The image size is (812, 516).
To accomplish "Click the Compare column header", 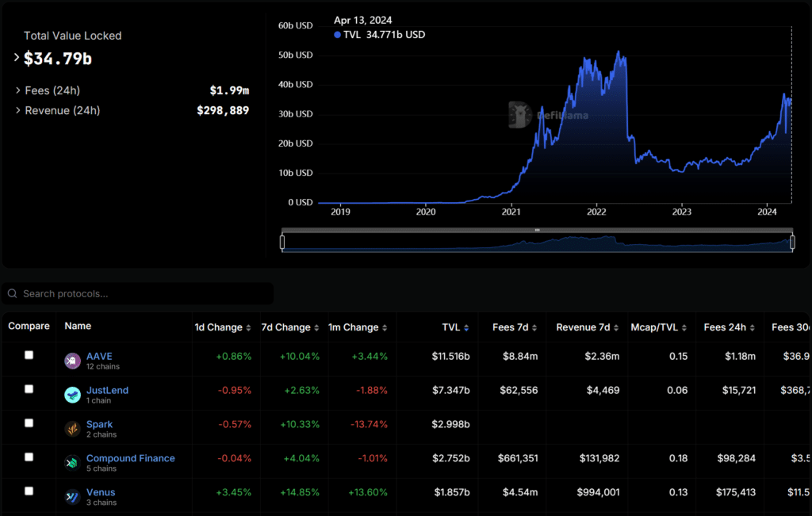I will (x=29, y=326).
